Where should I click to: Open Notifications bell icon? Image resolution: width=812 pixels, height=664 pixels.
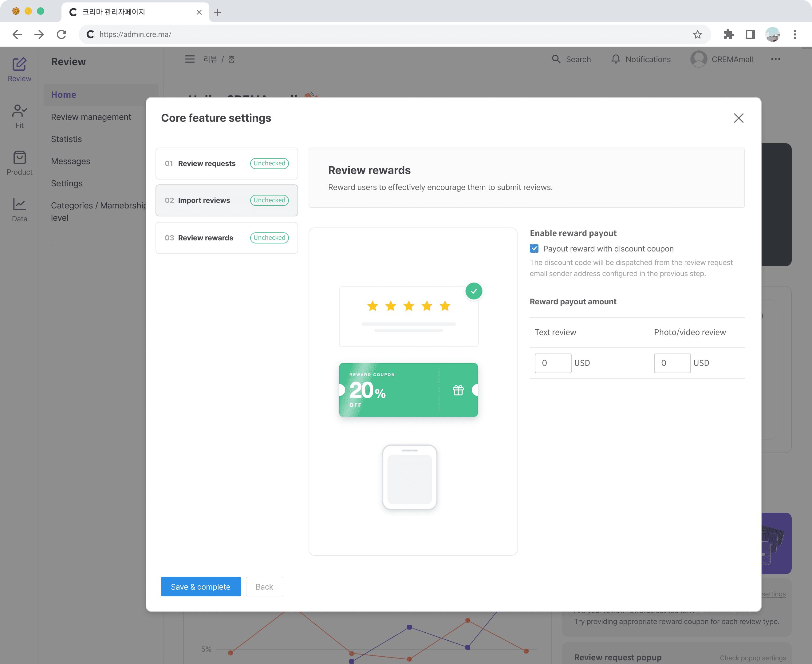(x=615, y=59)
